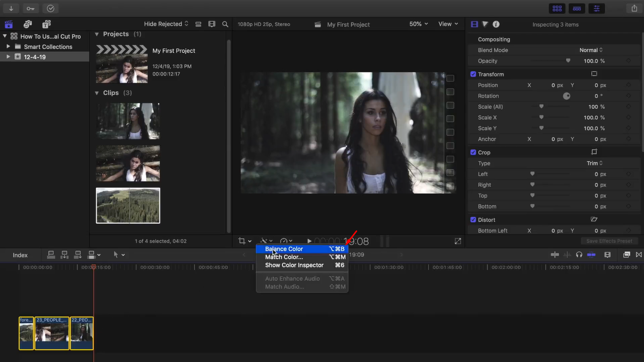
Task: Open the crop tools dropdown under viewer
Action: click(245, 241)
